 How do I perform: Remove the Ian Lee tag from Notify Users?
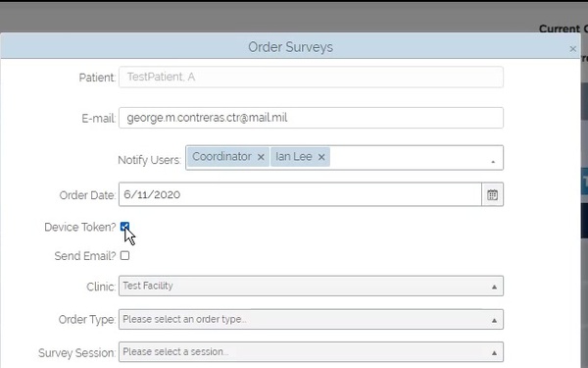click(321, 157)
